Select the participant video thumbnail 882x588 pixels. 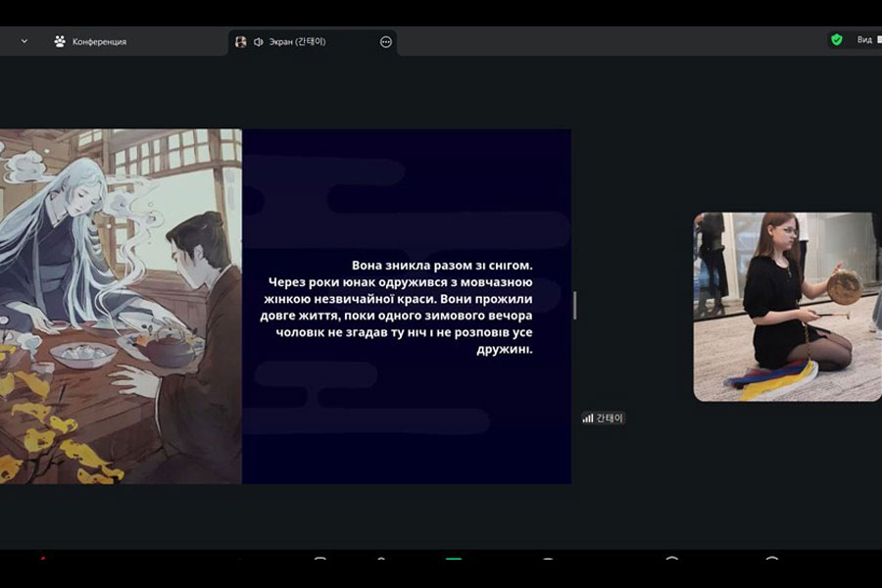point(787,307)
